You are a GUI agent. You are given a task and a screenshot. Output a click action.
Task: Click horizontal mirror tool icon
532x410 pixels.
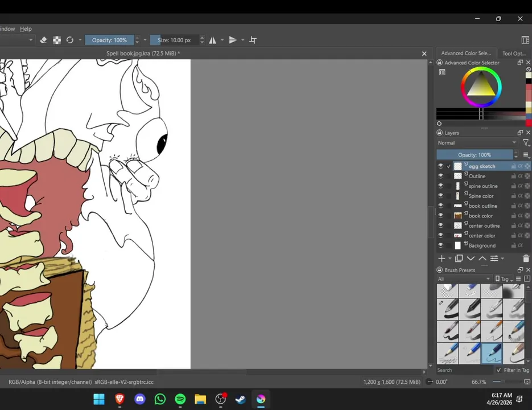(213, 40)
